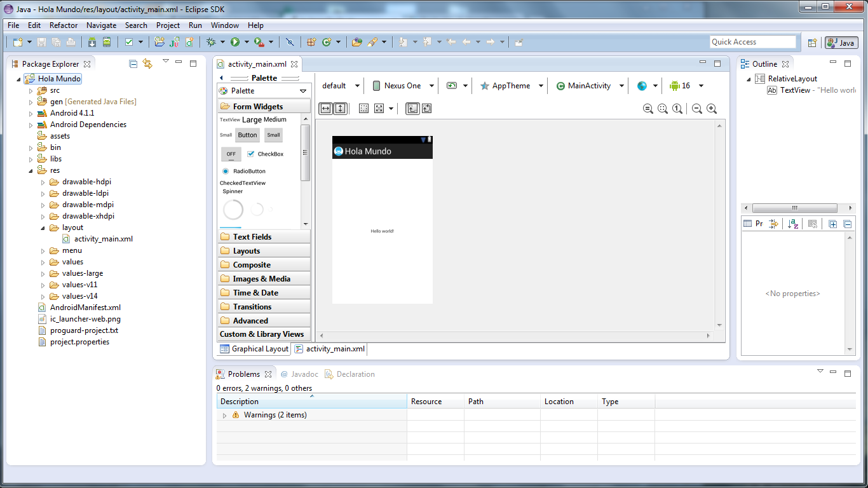Zoom in on the layout canvas

[x=711, y=109]
